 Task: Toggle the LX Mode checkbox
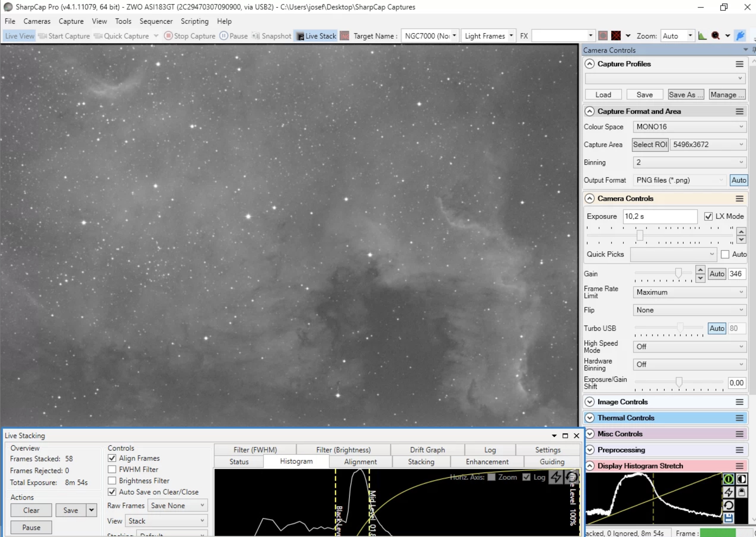click(708, 216)
